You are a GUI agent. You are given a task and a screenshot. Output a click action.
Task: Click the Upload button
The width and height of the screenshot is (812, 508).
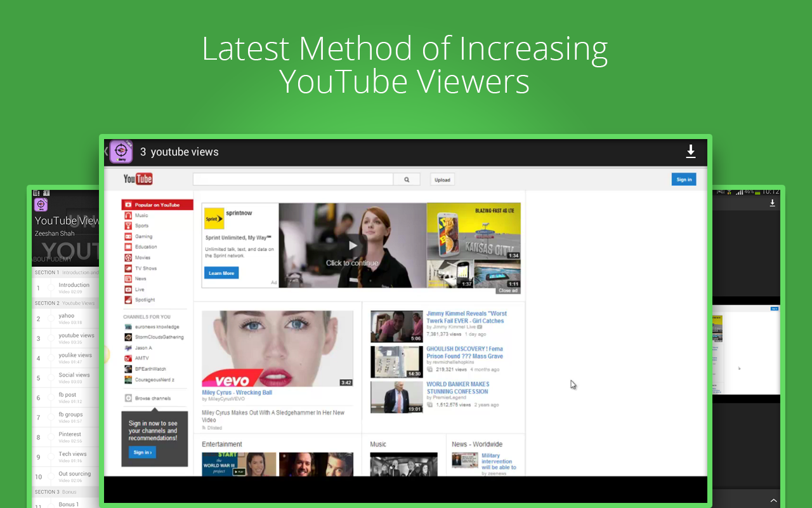(x=442, y=180)
